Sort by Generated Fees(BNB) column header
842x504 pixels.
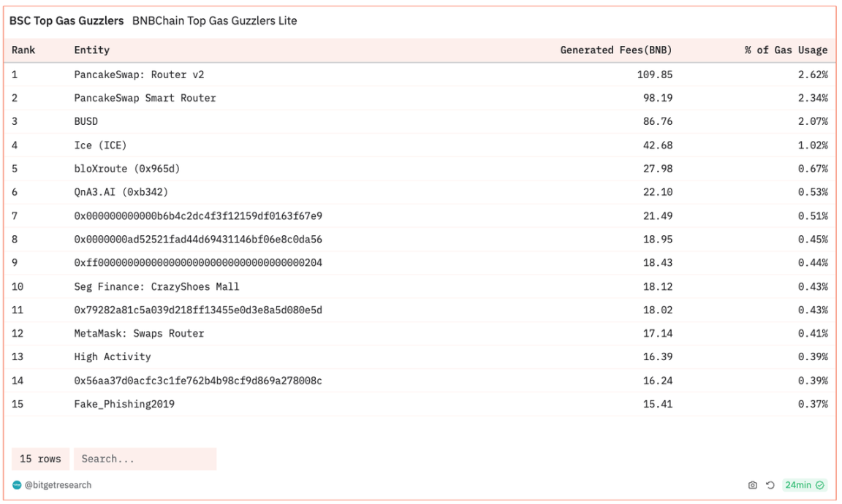615,50
